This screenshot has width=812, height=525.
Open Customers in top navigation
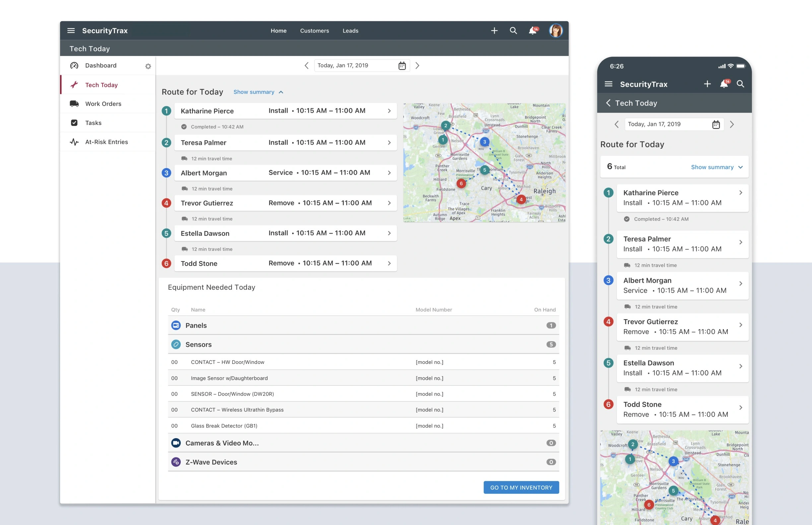tap(314, 31)
